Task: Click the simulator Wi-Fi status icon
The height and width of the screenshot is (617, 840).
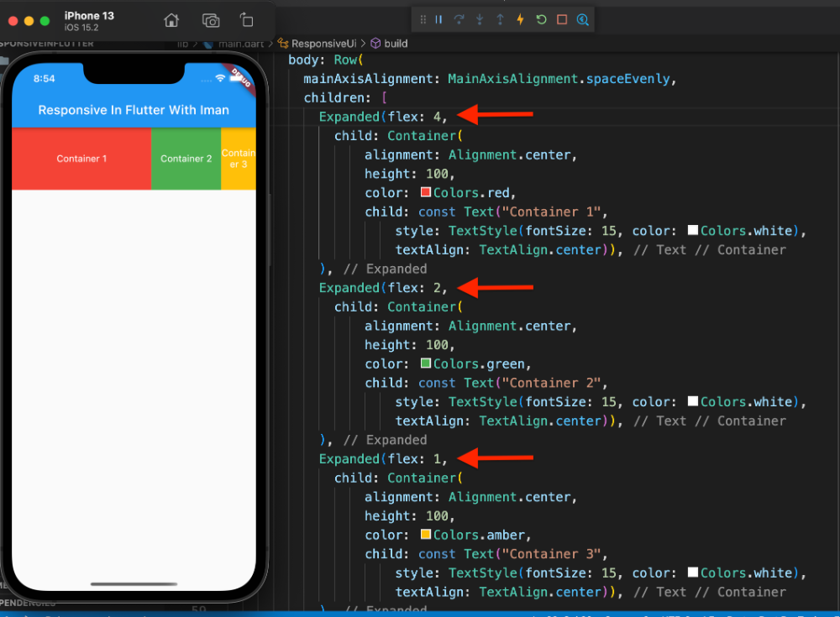Action: click(220, 78)
